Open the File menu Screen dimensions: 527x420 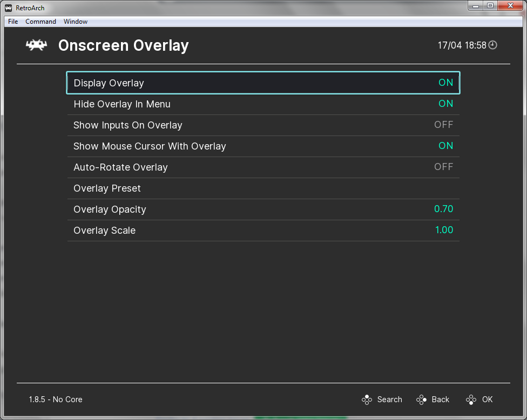12,21
